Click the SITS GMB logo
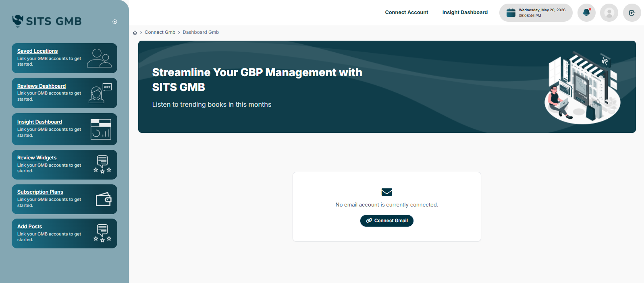 [47, 21]
